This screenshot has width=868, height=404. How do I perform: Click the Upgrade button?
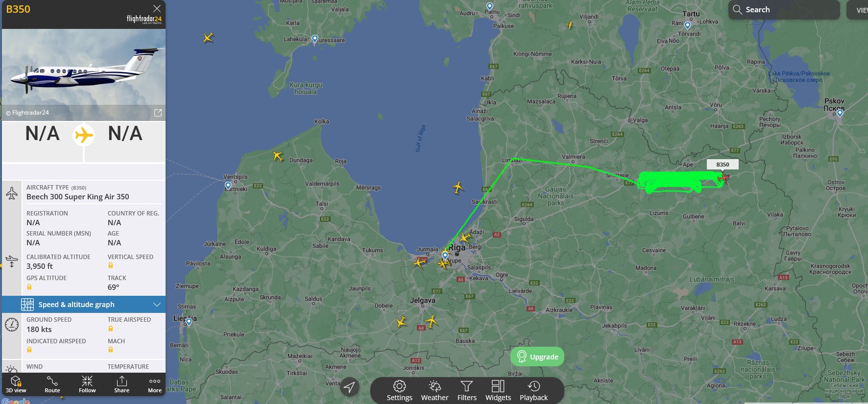point(537,356)
